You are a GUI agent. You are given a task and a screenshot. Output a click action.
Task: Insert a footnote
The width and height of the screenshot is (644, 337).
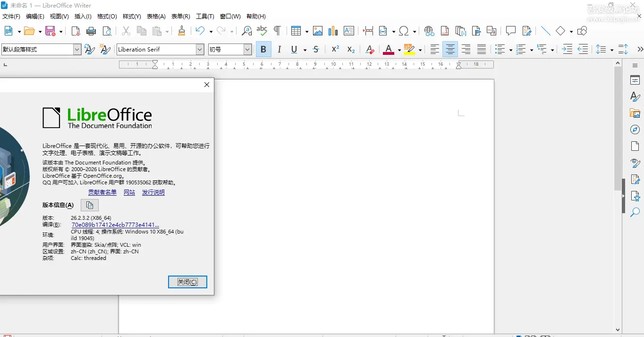(445, 31)
